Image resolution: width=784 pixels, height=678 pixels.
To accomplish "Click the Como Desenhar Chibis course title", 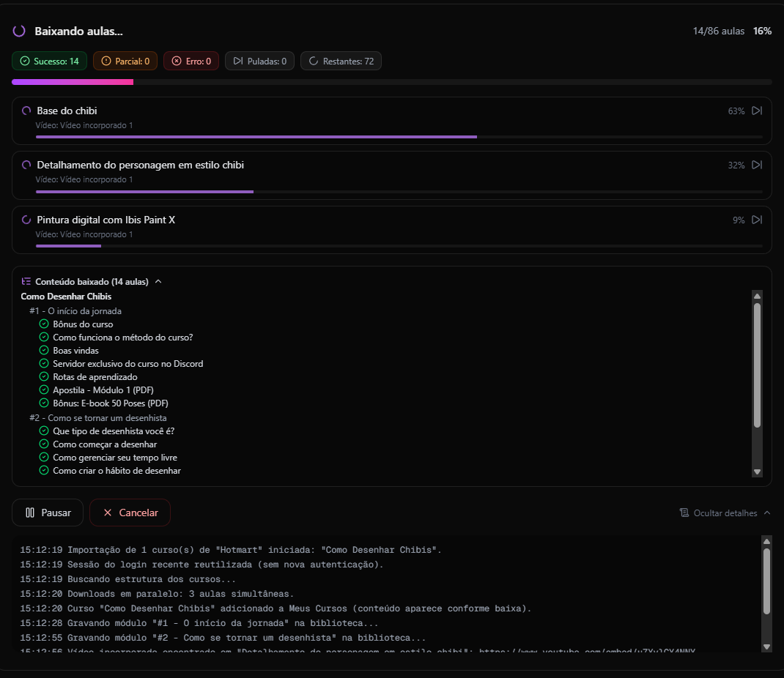I will [66, 297].
